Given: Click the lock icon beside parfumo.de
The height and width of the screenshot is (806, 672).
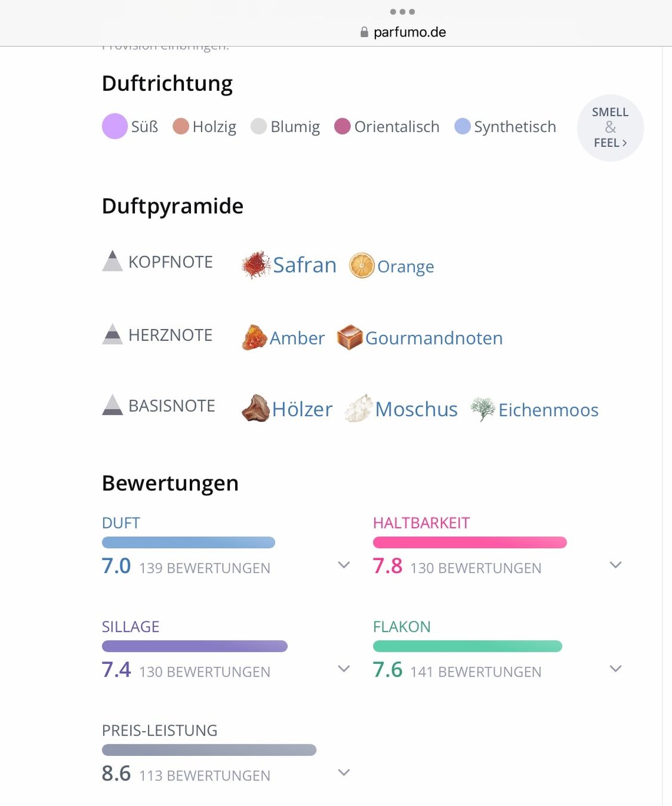Looking at the screenshot, I should [364, 32].
